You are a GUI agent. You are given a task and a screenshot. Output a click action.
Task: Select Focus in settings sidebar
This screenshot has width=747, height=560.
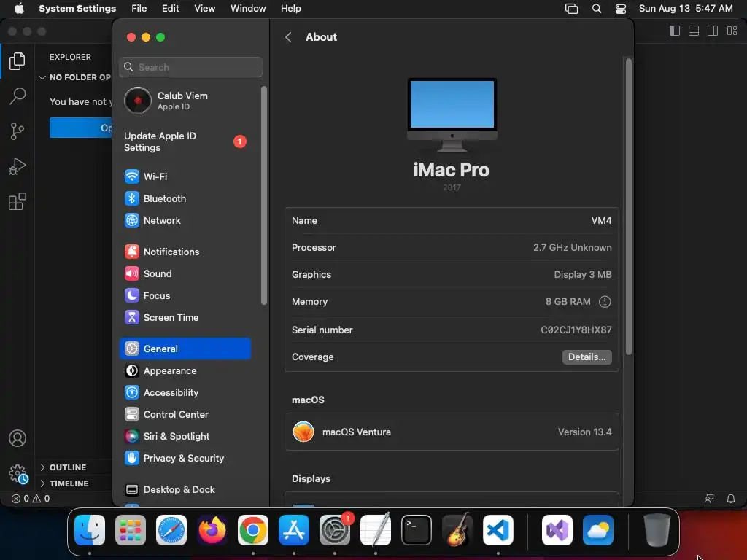pyautogui.click(x=185, y=295)
